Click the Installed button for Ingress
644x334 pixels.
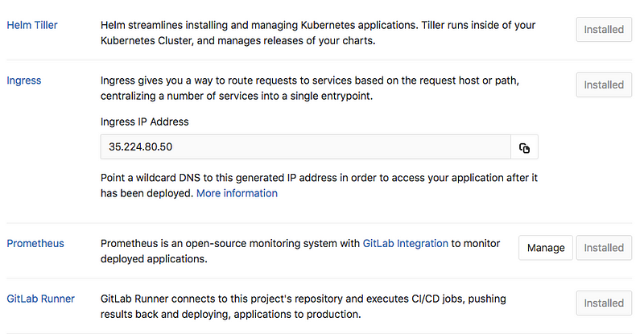tap(604, 85)
